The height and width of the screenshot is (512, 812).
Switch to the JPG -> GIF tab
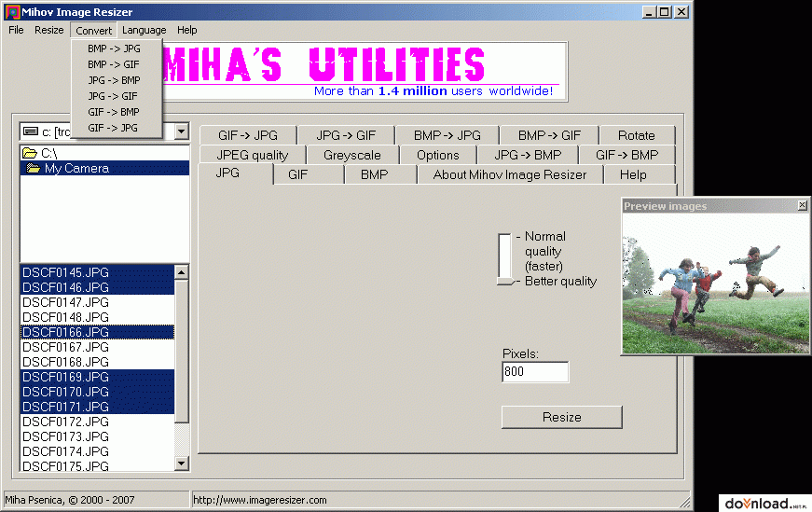click(346, 135)
